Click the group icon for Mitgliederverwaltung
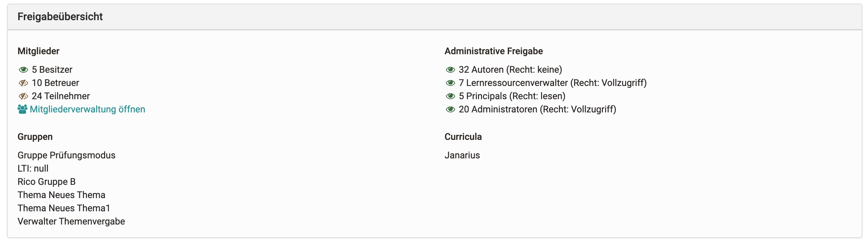This screenshot has height=246, width=868. (22, 109)
